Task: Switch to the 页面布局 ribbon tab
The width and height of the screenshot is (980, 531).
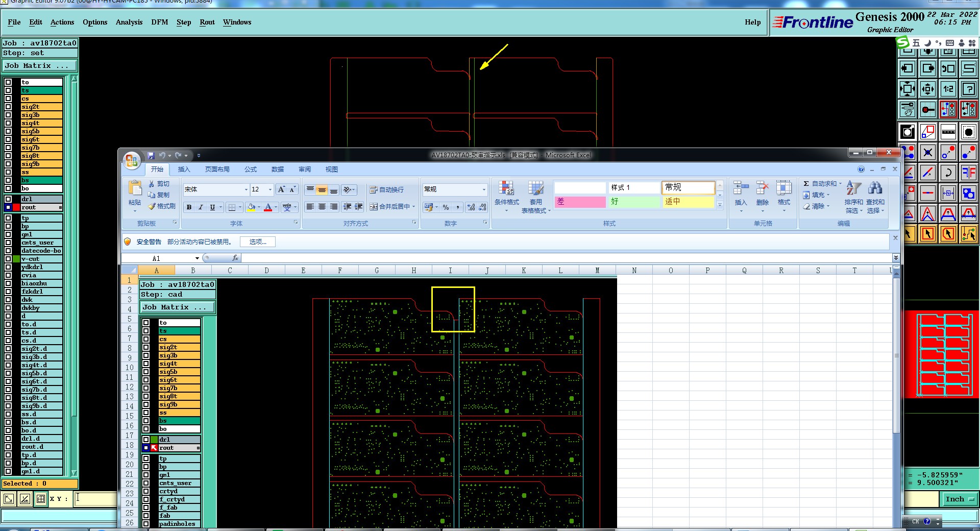Action: (217, 170)
